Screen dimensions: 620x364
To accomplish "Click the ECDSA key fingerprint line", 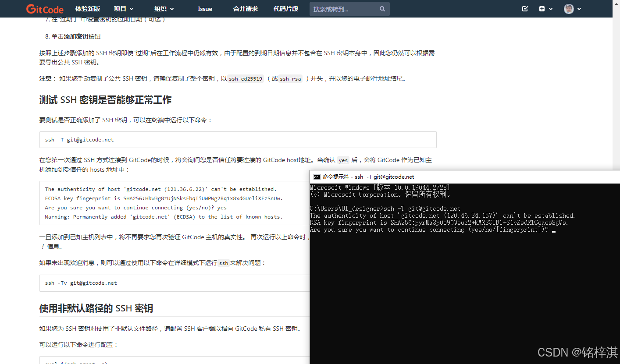I will point(164,198).
